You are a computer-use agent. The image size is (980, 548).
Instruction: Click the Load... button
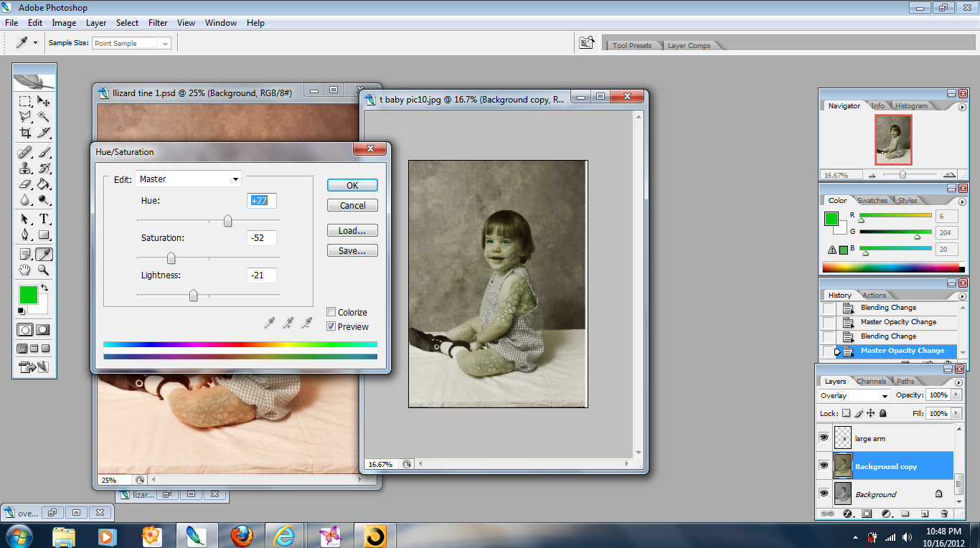pos(352,231)
